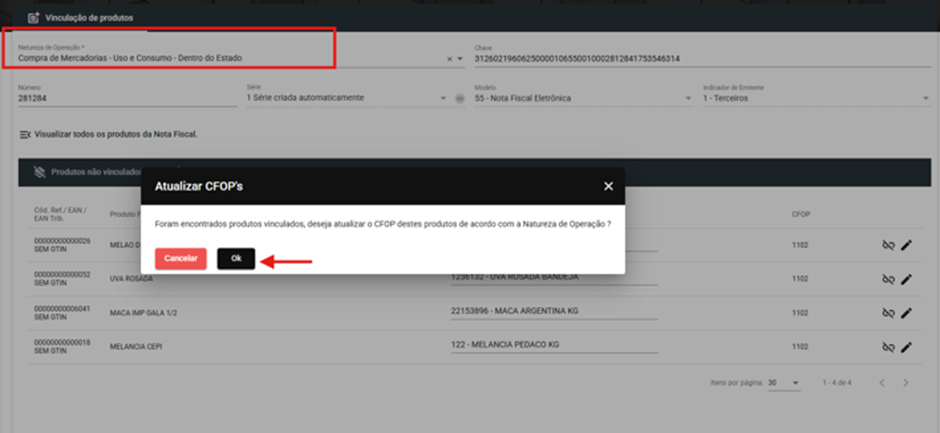Click the MACA IMP GALA 1/2 product name
The image size is (940, 433).
[x=143, y=313]
